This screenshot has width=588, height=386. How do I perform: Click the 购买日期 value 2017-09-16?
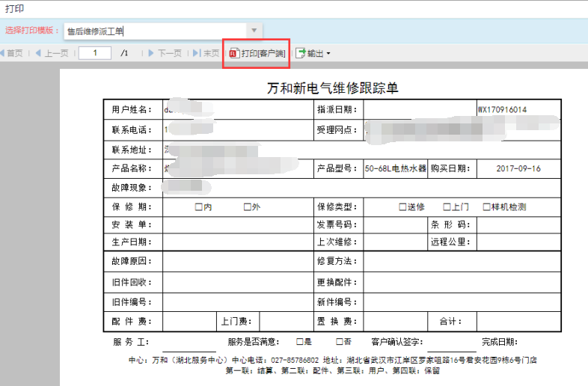(518, 168)
